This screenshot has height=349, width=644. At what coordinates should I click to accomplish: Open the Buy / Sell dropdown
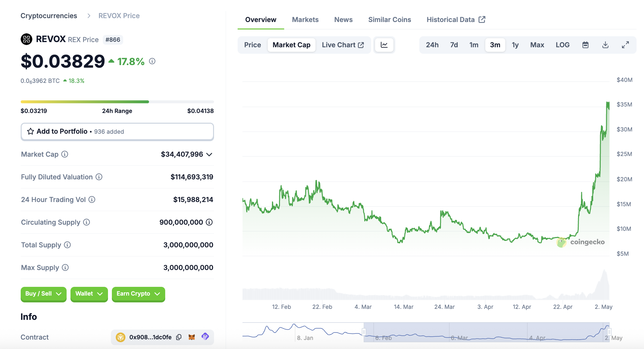43,294
